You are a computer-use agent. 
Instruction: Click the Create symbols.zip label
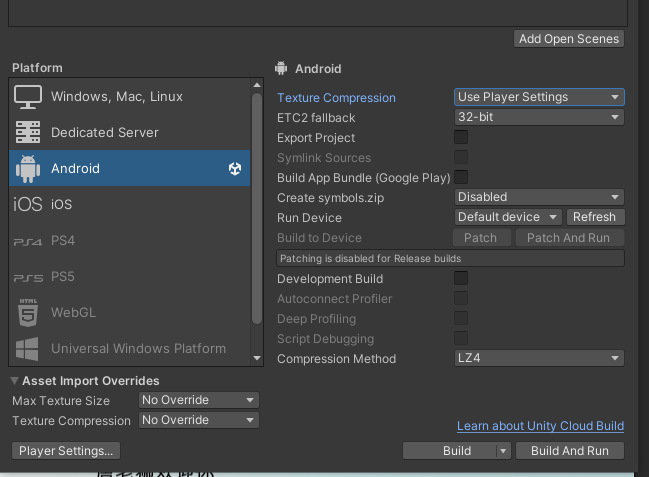[x=330, y=198]
